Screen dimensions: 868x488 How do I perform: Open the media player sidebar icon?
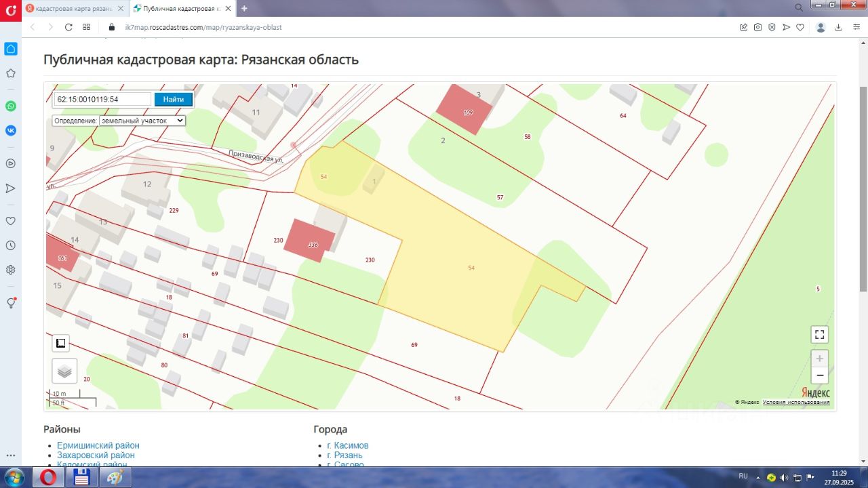[x=11, y=163]
